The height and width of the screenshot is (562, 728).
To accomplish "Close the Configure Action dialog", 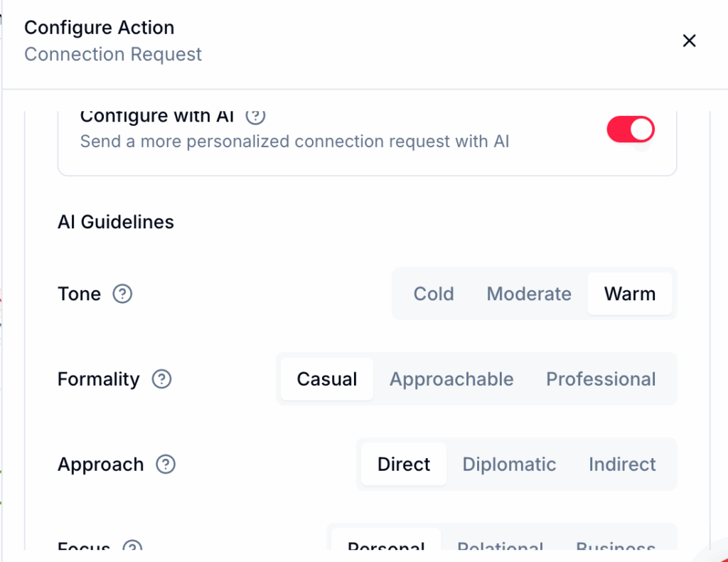I will click(689, 41).
